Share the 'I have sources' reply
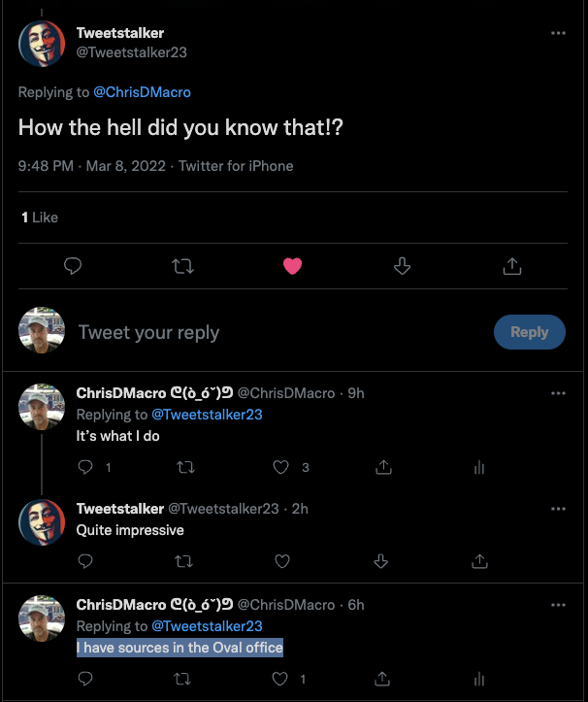This screenshot has height=702, width=588. click(x=383, y=679)
